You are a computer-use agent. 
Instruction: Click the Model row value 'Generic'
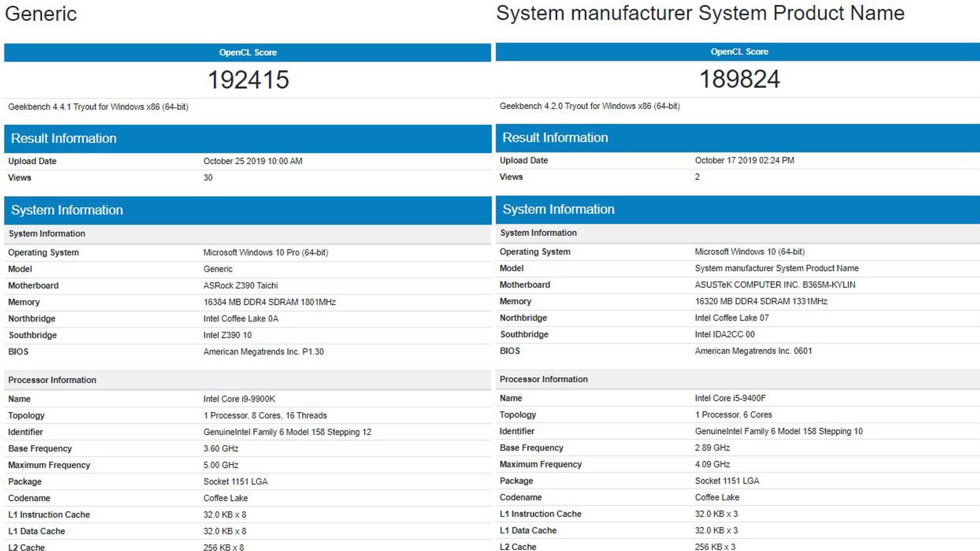pyautogui.click(x=218, y=269)
